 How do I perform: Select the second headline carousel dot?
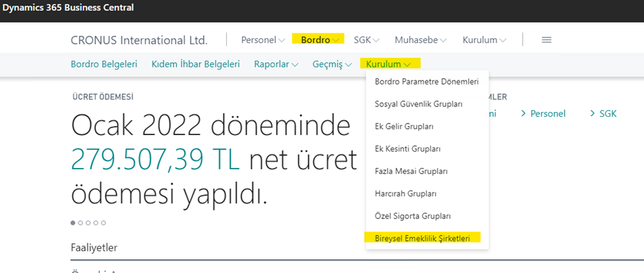[80, 223]
